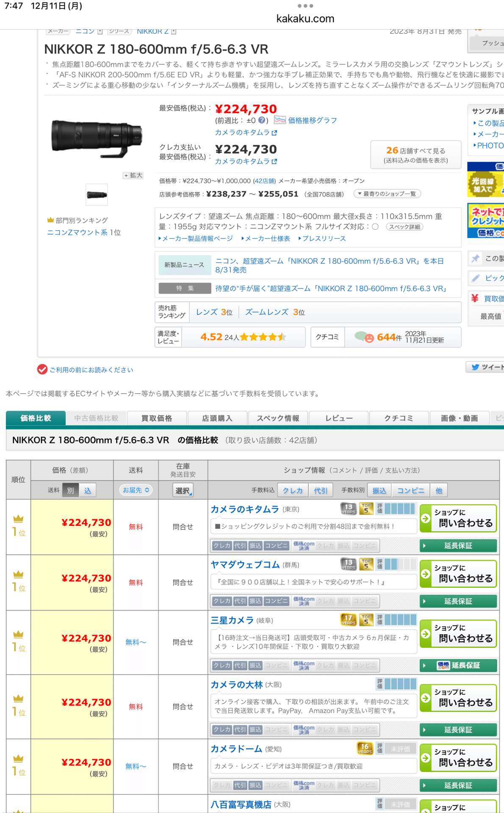Click the question mark help icon beside ±0

click(262, 120)
